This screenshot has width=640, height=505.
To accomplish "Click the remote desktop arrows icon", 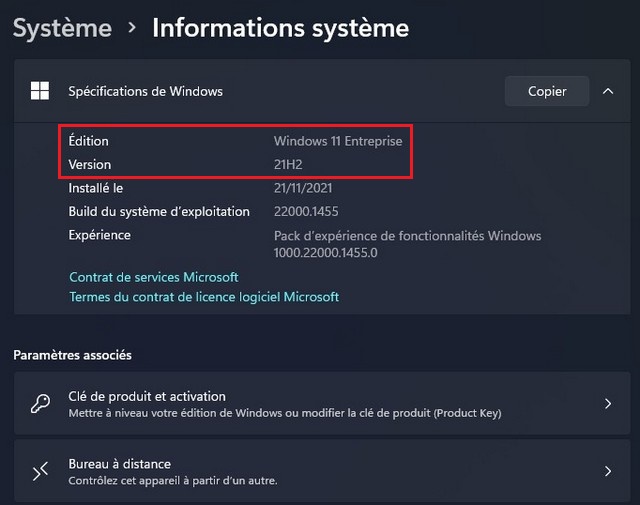I will [40, 471].
